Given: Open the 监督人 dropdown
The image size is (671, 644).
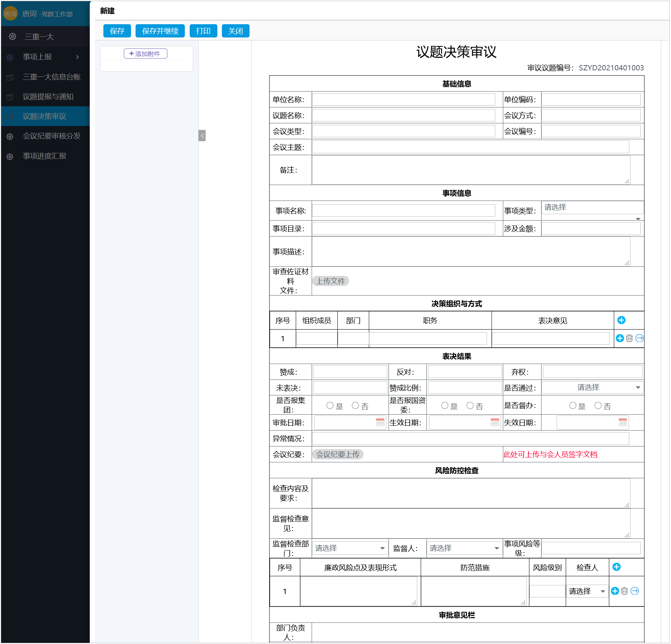Looking at the screenshot, I should click(464, 548).
